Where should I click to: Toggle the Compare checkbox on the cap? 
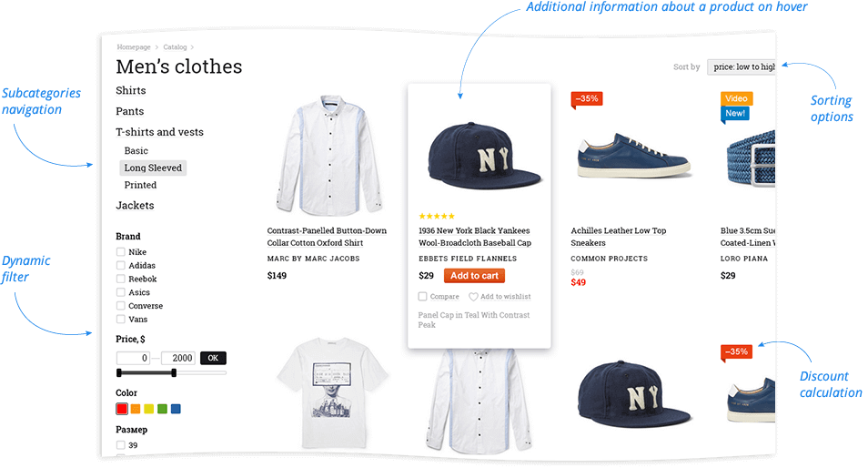422,297
